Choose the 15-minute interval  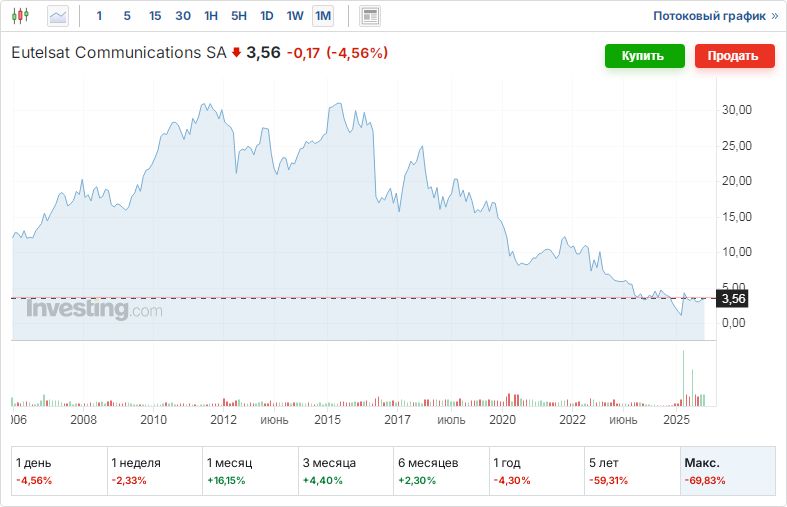point(155,16)
